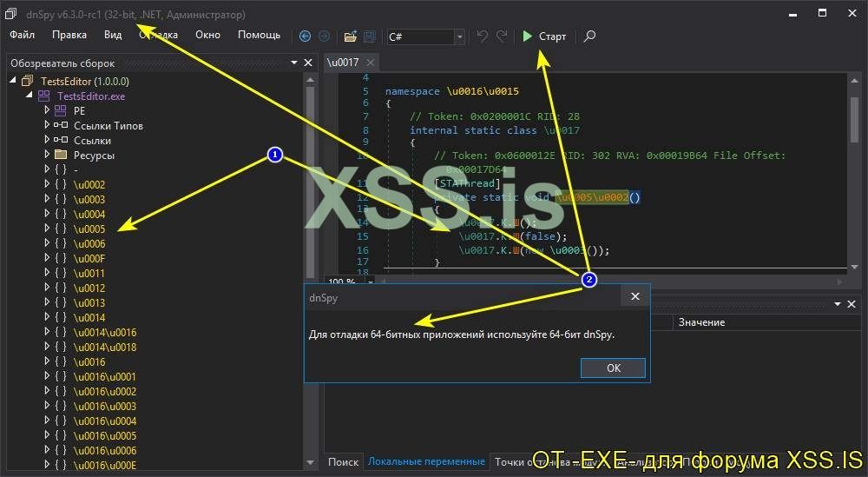This screenshot has width=868, height=477.
Task: Click the open file folder icon
Action: 350,36
